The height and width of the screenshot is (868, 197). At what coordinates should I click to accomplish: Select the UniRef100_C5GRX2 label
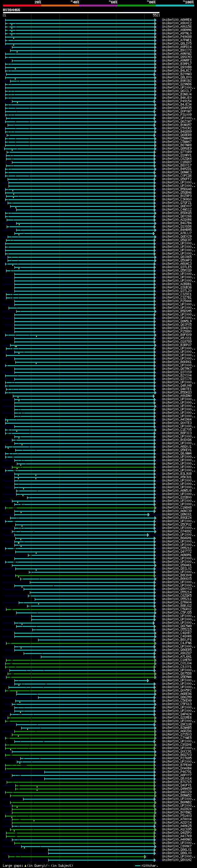pos(177,609)
